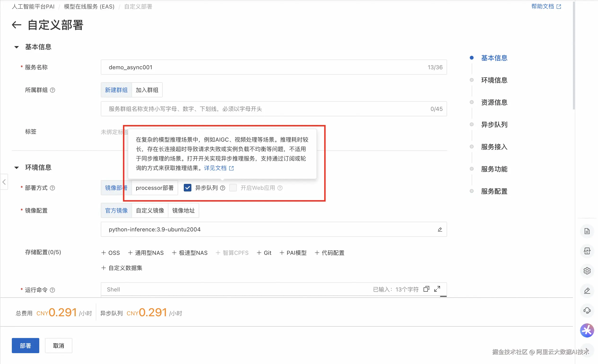Collapse the 基本信息 section
598x364 pixels.
coord(17,47)
